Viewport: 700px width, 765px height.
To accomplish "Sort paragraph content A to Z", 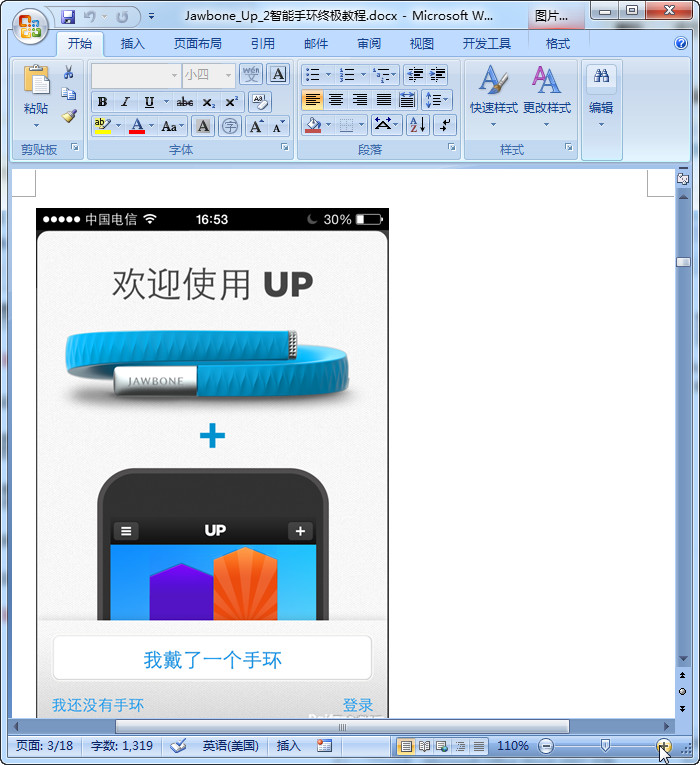I will coord(418,125).
